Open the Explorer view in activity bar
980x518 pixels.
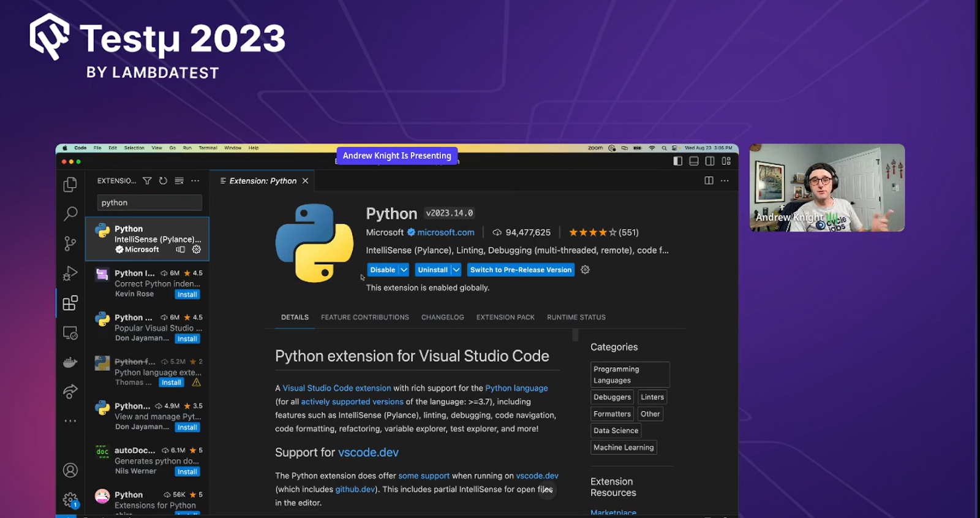tap(70, 184)
